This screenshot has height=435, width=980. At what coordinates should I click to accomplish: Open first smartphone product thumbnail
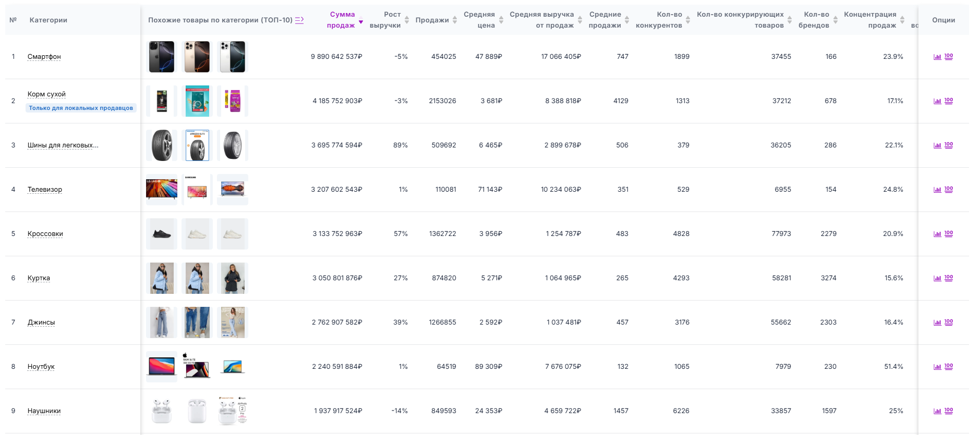pos(162,57)
